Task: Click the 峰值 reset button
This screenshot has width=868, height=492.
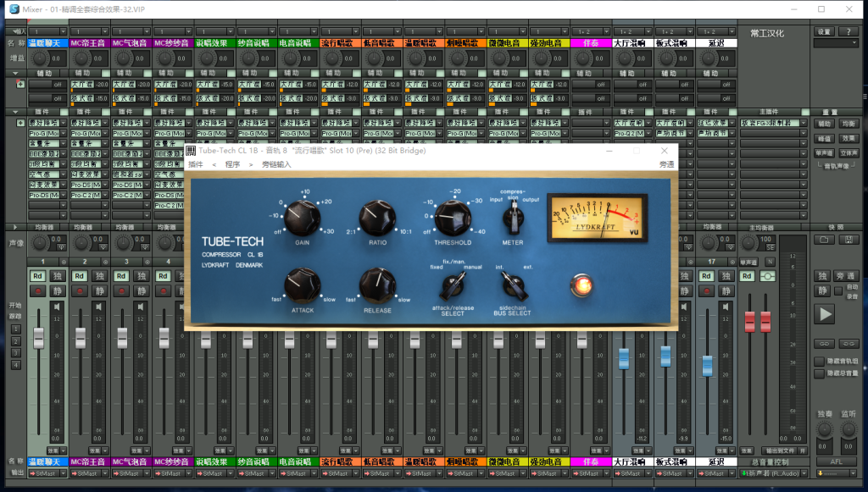Action: pos(824,138)
